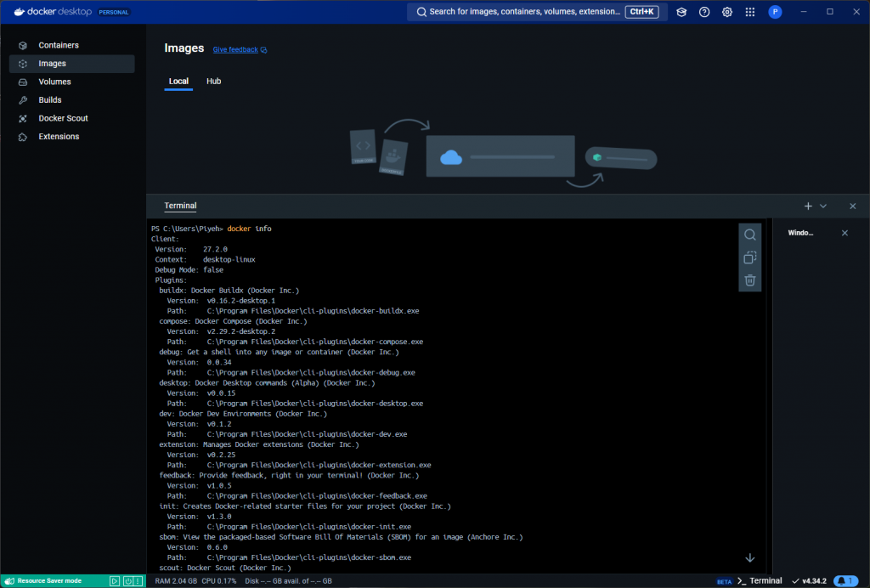Click the BETA label in status bar
The image size is (870, 588).
724,582
